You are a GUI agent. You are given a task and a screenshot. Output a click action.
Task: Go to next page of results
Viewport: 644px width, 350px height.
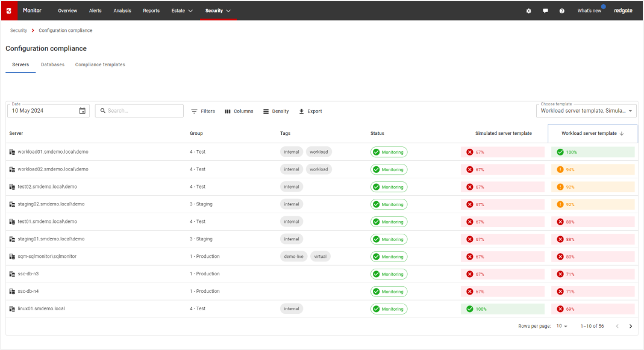(x=631, y=326)
